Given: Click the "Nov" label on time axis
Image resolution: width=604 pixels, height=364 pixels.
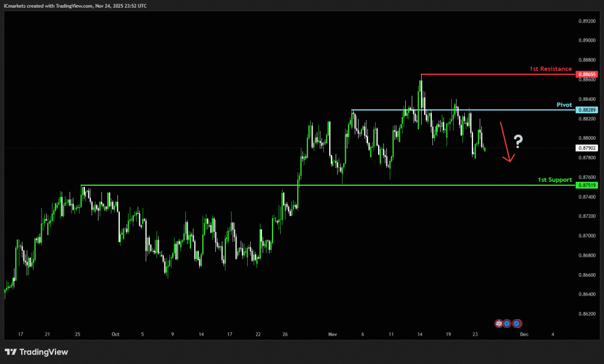Looking at the screenshot, I should (x=332, y=335).
